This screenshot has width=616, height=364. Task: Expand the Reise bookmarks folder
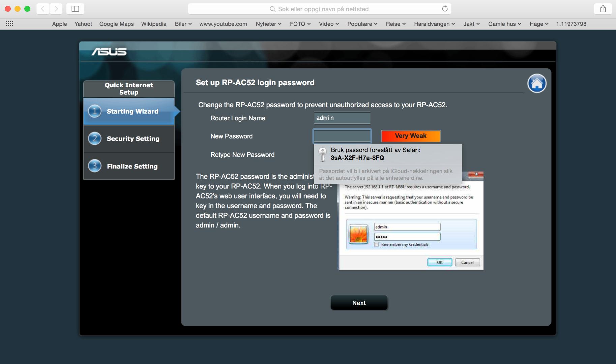coord(396,24)
